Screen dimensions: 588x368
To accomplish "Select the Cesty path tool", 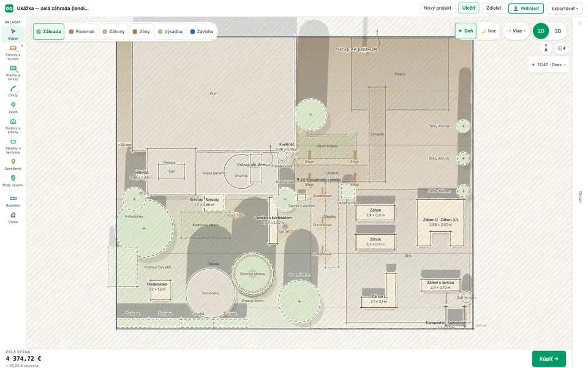I will click(x=13, y=91).
